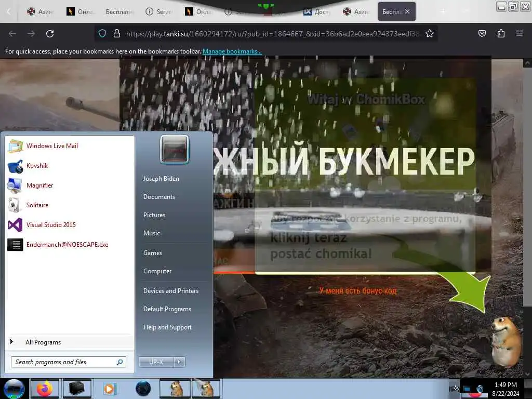Click the hamster character on desktop
The width and height of the screenshot is (532, 399).
tap(507, 342)
